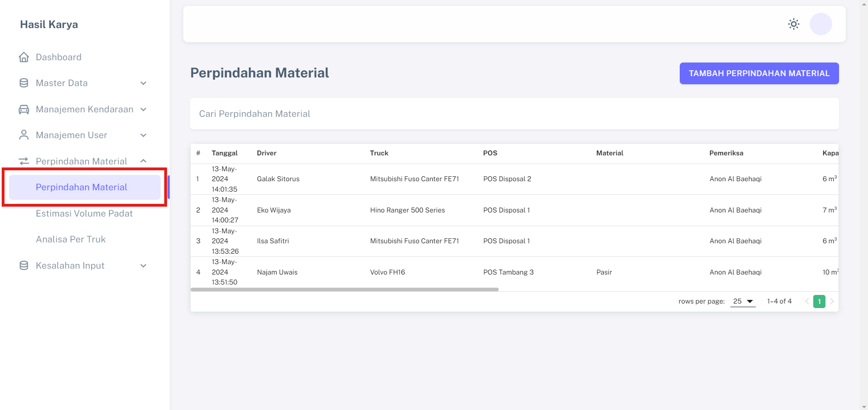The image size is (868, 410).
Task: Focus the Cari Perpindahan Material search field
Action: 514,114
